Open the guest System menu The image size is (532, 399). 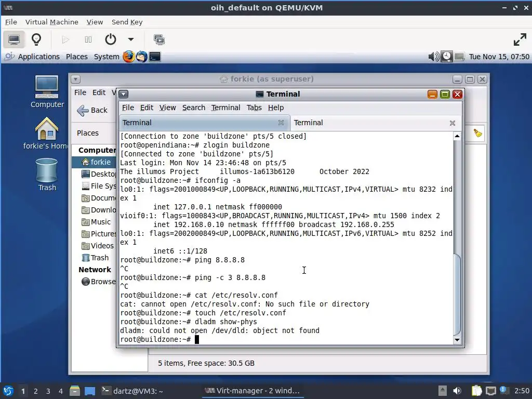pyautogui.click(x=107, y=57)
